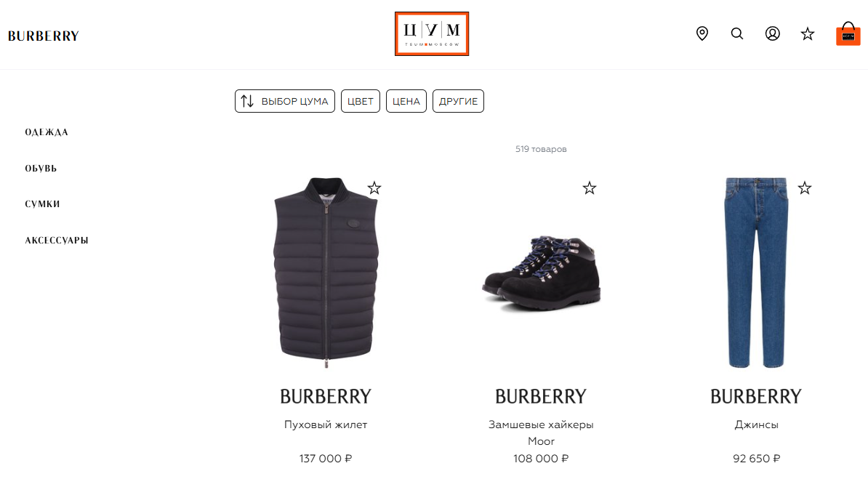
Task: Expand the ЦЕНА filter
Action: click(x=406, y=101)
